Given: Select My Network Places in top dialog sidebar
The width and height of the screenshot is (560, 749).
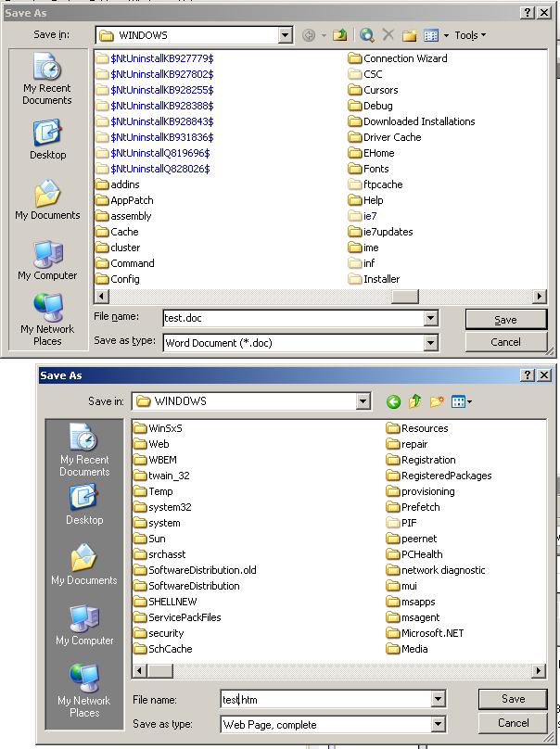Looking at the screenshot, I should [x=47, y=320].
